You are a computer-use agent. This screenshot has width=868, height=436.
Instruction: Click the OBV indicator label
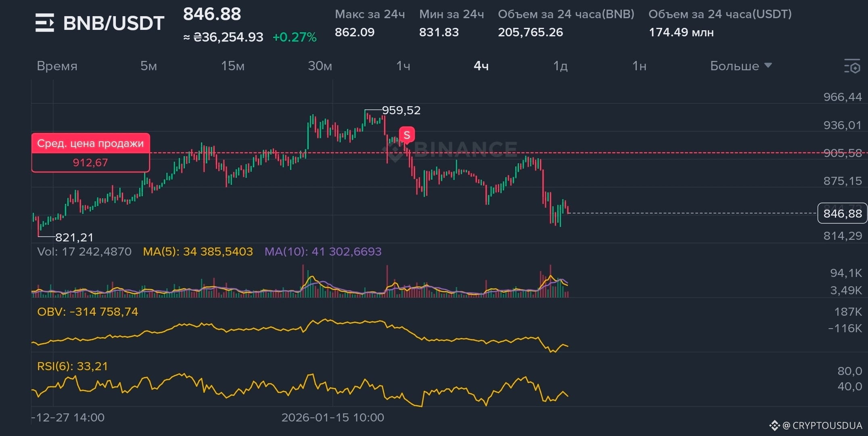(x=87, y=312)
